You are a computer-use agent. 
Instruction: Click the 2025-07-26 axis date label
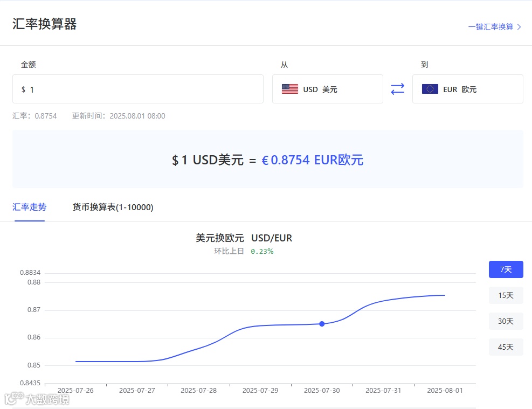click(x=75, y=390)
